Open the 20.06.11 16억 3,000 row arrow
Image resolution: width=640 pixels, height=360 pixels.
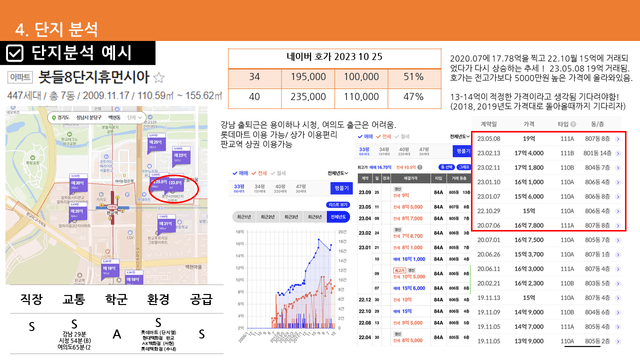[x=618, y=269]
